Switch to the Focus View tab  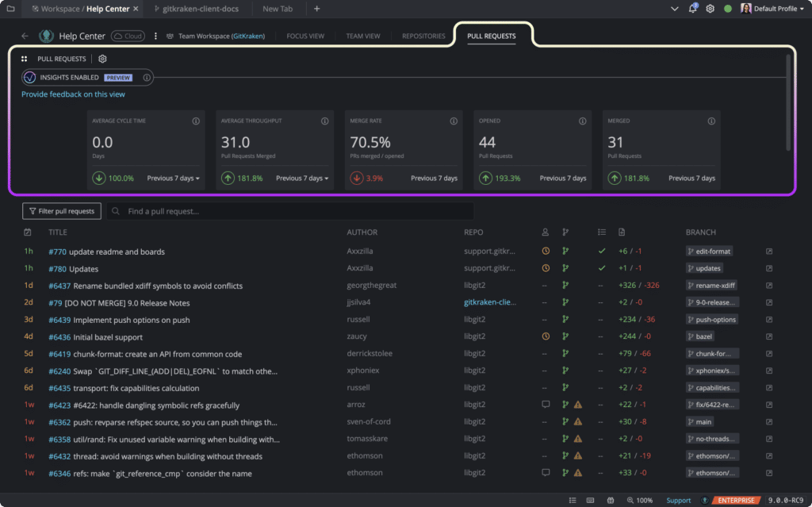(x=305, y=36)
